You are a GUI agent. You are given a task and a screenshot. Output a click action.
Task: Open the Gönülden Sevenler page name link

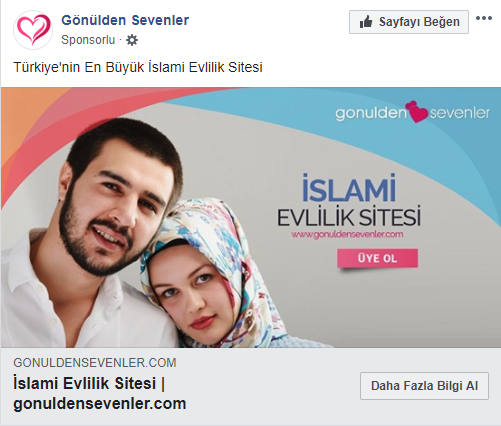coord(125,20)
